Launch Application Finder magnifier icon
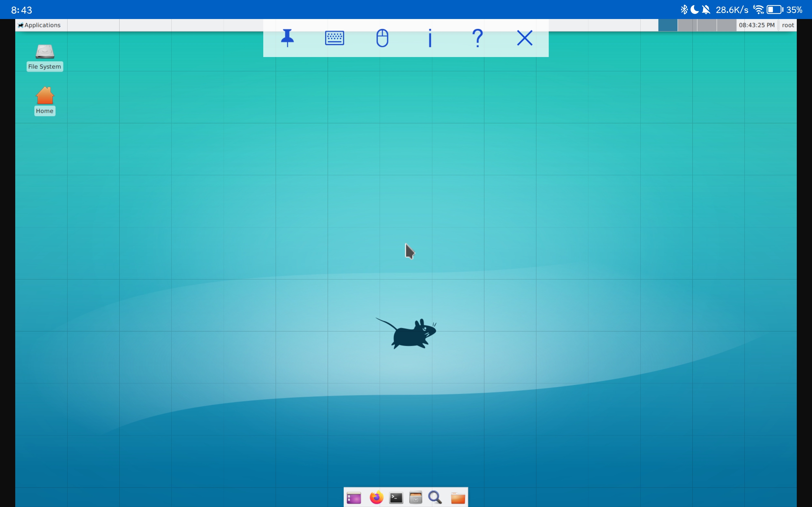 [435, 497]
